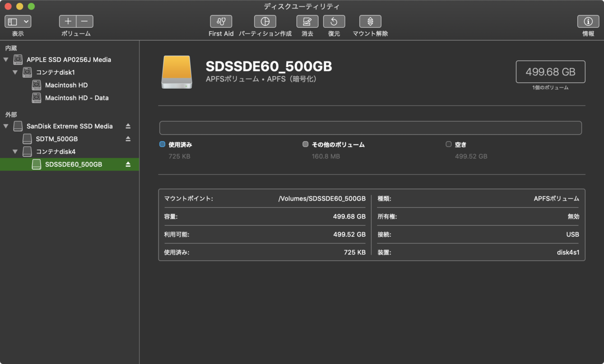This screenshot has height=364, width=604.
Task: Click the SDTM_500GB drive icon
Action: 27,139
